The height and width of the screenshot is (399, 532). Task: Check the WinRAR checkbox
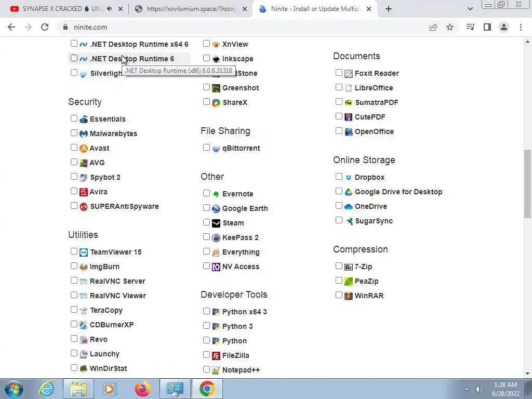339,295
